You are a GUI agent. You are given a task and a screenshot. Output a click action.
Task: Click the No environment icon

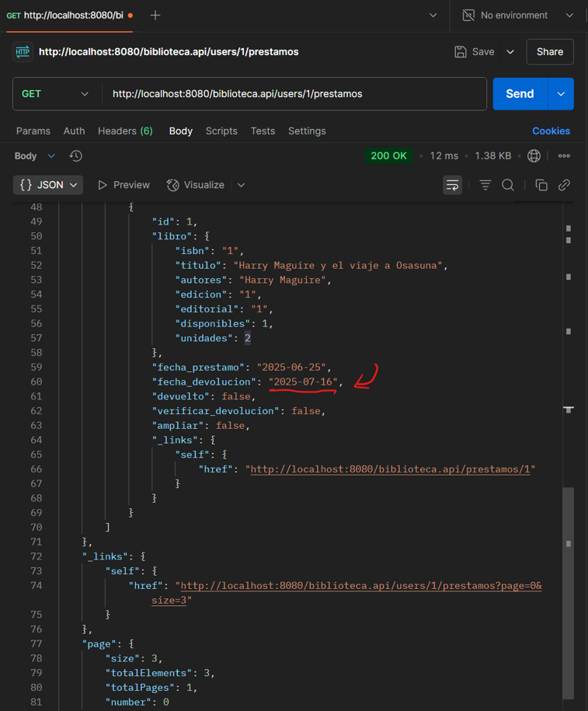coord(468,16)
